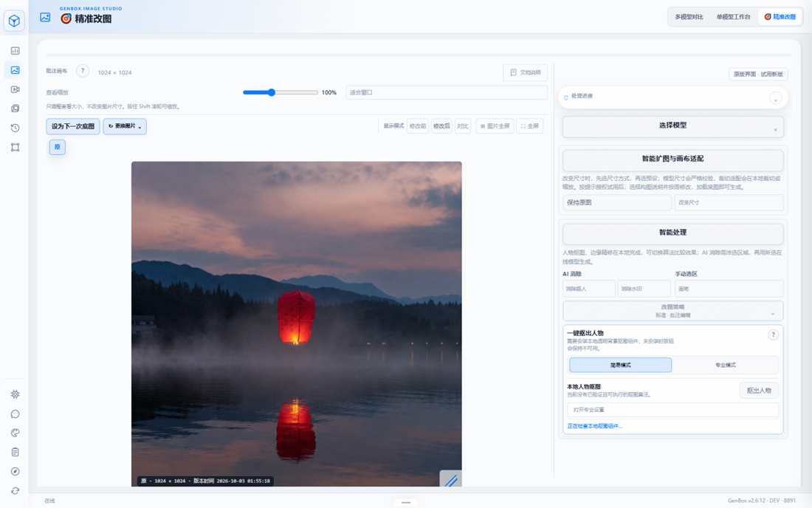The height and width of the screenshot is (508, 812).
Task: Click 图片全屏 button
Action: (495, 126)
